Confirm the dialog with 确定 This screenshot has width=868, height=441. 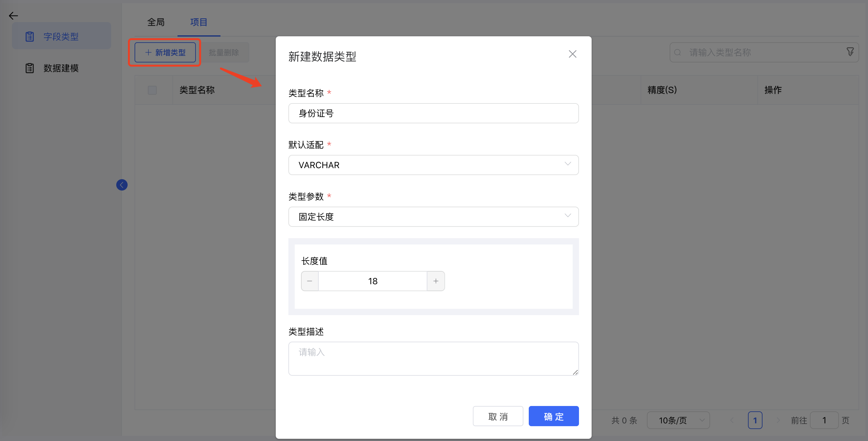pos(553,416)
